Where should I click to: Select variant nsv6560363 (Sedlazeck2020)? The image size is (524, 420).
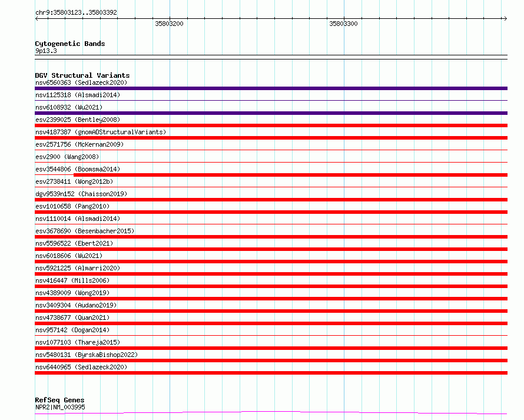(x=81, y=82)
